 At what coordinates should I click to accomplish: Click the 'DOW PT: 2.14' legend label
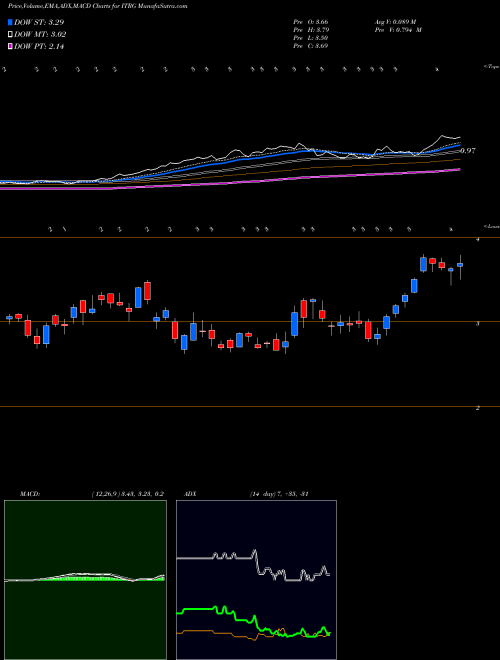pyautogui.click(x=39, y=47)
